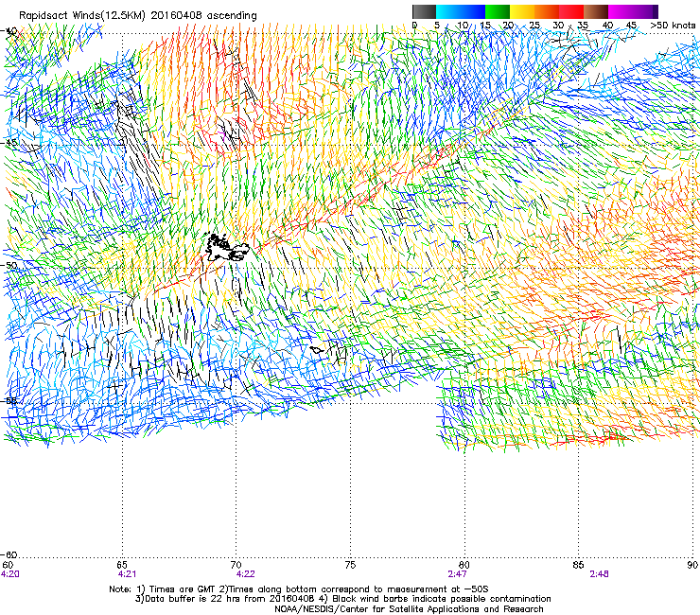This screenshot has height=615, width=700.
Task: Click the purple time label '4:20'
Action: pyautogui.click(x=9, y=574)
